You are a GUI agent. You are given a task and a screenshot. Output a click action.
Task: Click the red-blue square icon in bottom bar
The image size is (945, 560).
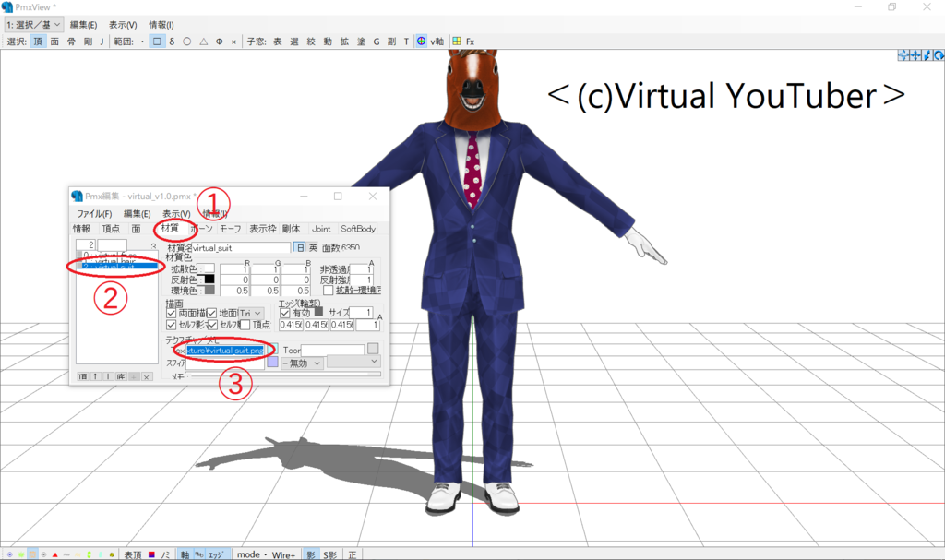(152, 554)
